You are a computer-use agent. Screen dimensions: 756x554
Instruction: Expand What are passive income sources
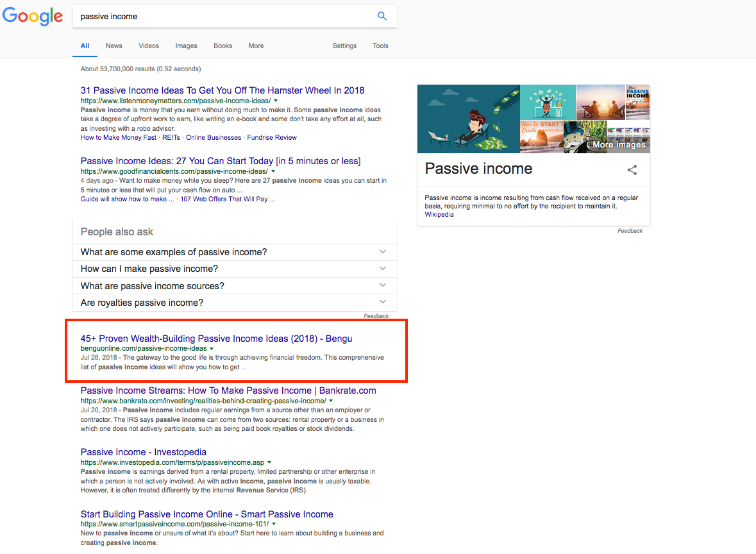[234, 286]
